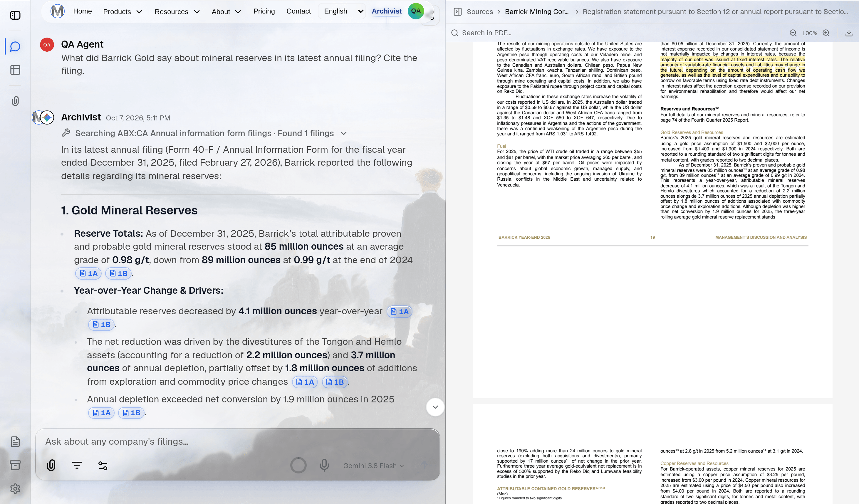859x504 pixels.
Task: Expand the Products dropdown menu
Action: (x=123, y=12)
